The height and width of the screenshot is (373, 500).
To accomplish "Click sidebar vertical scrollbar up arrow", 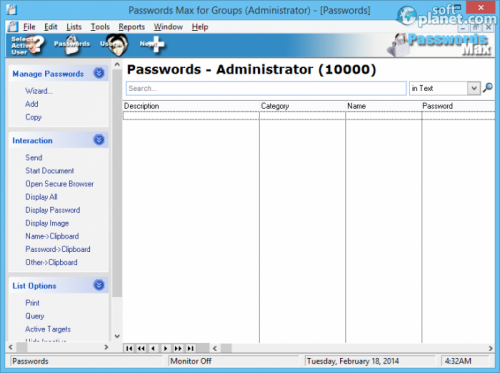I will point(117,65).
